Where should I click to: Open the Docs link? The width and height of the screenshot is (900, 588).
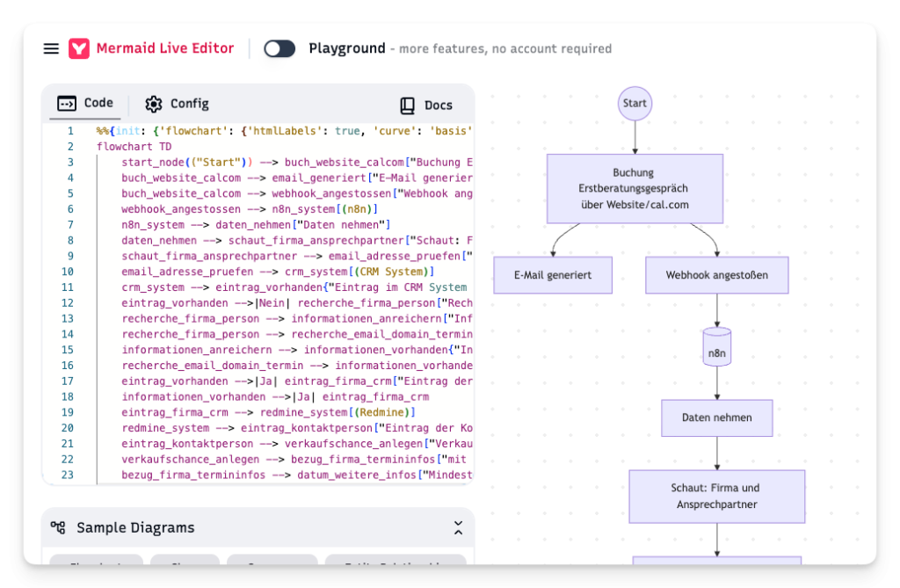[426, 105]
